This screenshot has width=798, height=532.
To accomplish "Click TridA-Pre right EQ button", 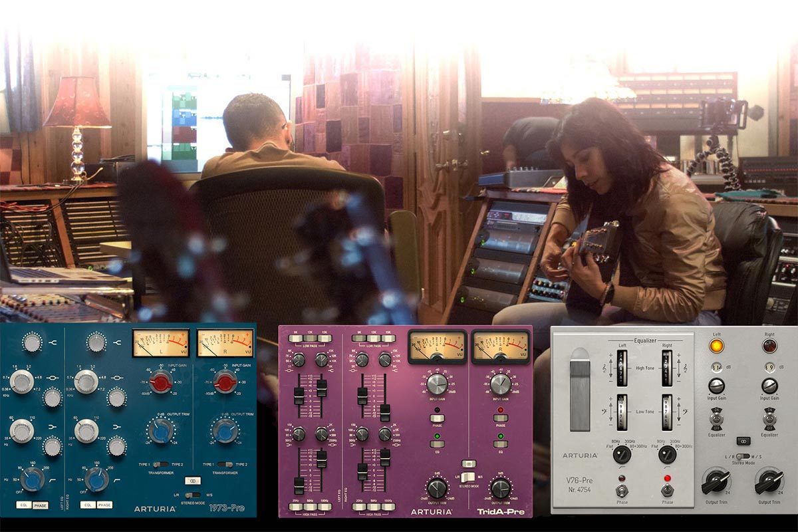I will [501, 444].
